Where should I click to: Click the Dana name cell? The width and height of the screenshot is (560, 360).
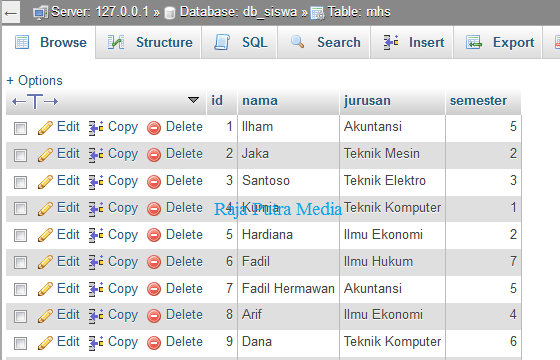pos(288,342)
